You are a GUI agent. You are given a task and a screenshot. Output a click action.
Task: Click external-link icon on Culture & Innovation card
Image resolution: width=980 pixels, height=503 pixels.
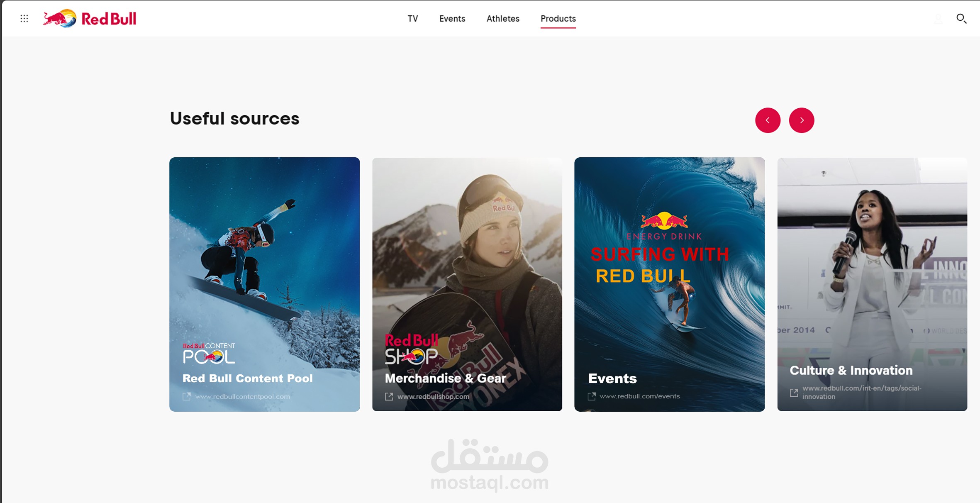794,393
